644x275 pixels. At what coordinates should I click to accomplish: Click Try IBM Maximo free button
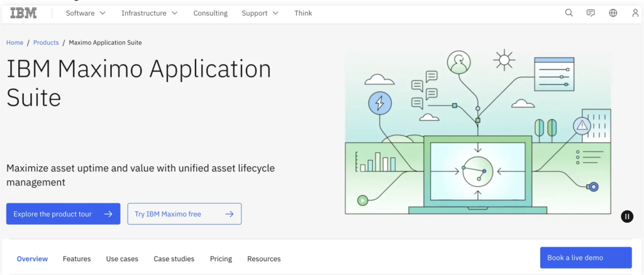[184, 214]
